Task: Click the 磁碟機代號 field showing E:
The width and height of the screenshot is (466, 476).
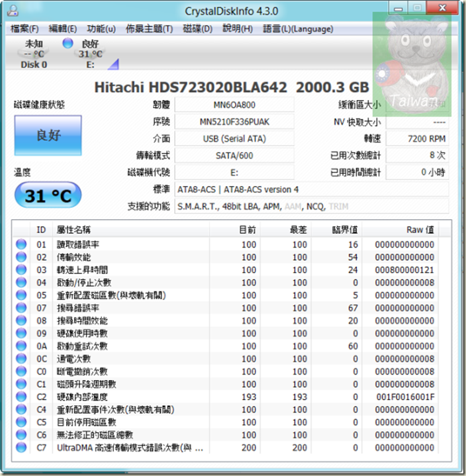Action: tap(234, 173)
